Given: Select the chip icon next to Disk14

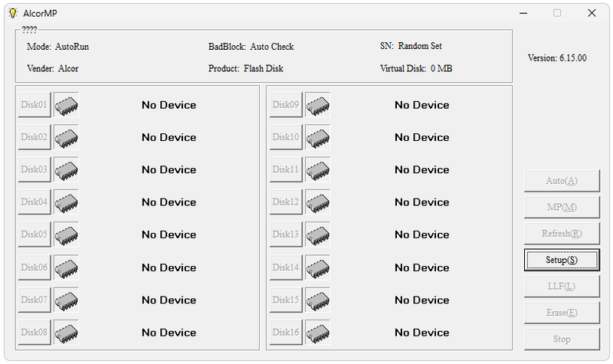Looking at the screenshot, I should pyautogui.click(x=317, y=267).
